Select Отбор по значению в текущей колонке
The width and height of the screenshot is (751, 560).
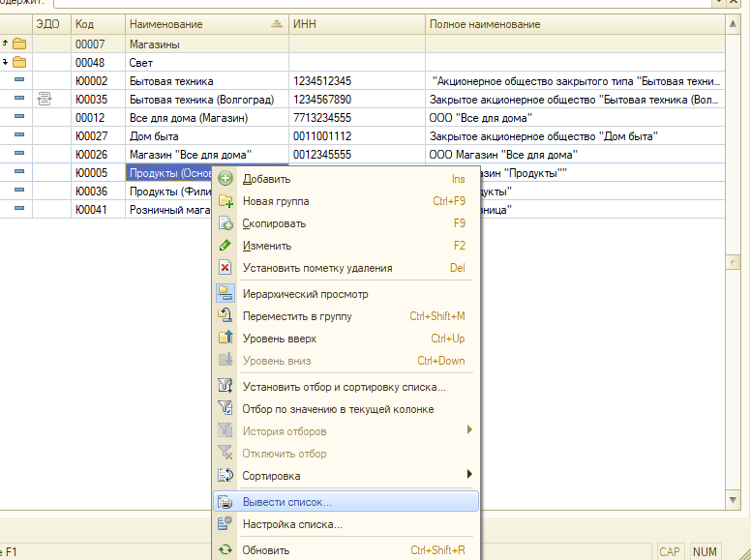tap(345, 409)
